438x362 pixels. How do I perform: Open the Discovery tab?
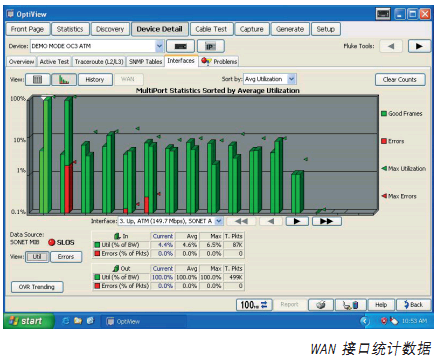coord(110,29)
